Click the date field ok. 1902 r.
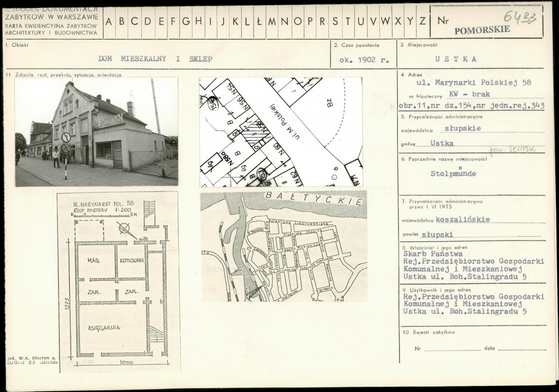 pyautogui.click(x=364, y=60)
